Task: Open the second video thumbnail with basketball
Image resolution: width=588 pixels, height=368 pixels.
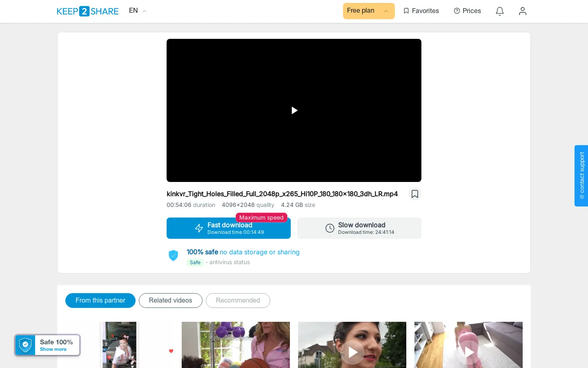Action: pos(236,345)
